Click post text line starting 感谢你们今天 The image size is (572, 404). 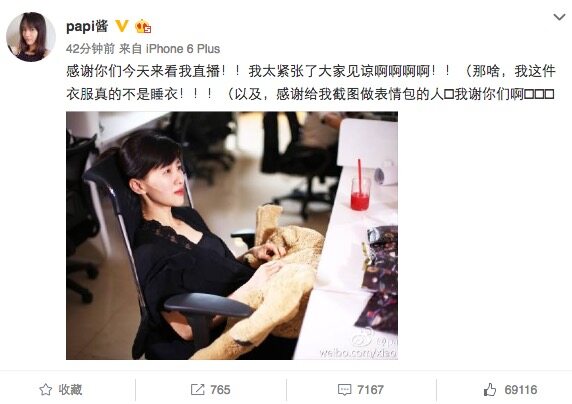click(x=311, y=71)
